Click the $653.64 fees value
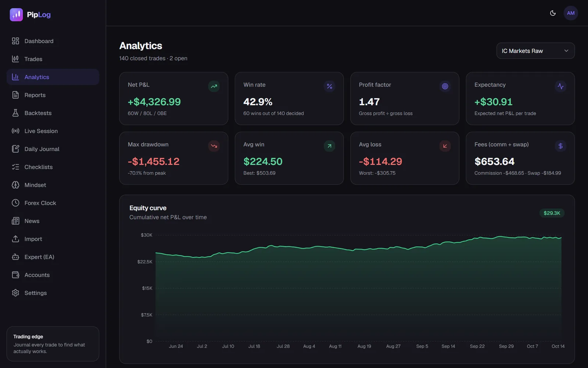Viewport: 588px width, 368px height. pyautogui.click(x=494, y=162)
